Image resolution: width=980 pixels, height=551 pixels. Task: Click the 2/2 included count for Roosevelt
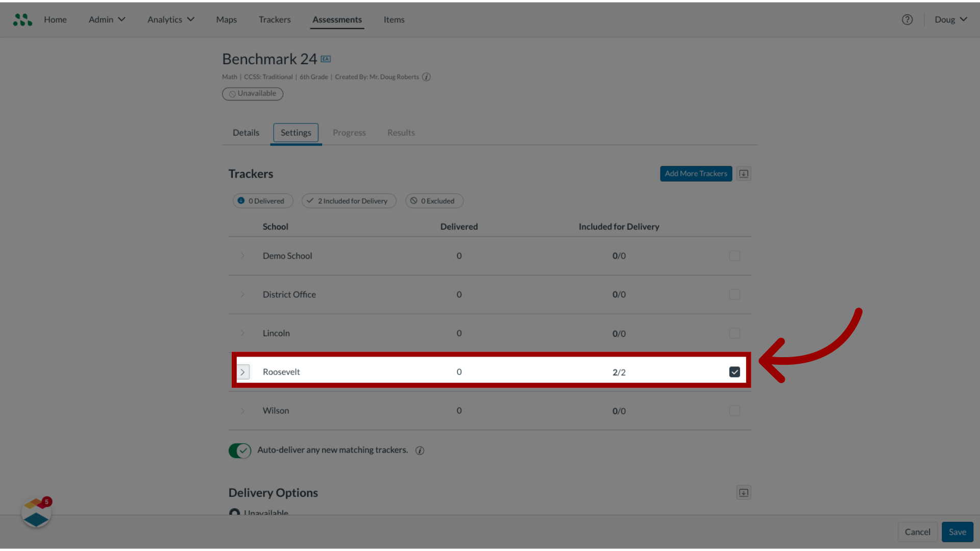[x=619, y=372]
